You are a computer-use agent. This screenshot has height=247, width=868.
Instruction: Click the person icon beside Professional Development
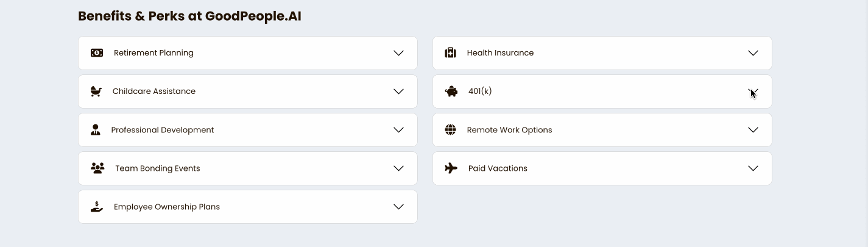(x=96, y=130)
